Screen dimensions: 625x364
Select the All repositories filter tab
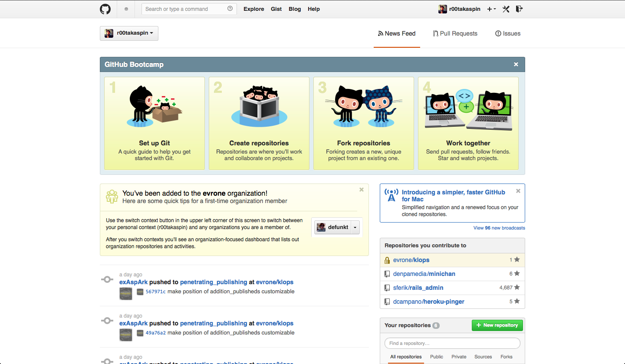[406, 357]
